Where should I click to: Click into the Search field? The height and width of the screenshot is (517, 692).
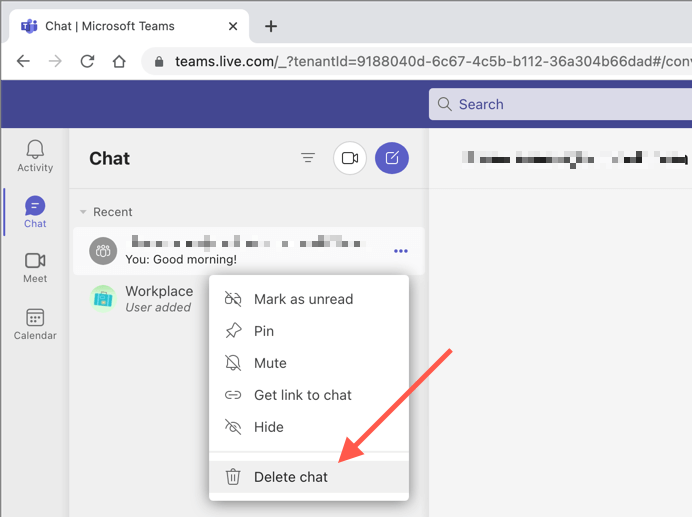coord(560,104)
